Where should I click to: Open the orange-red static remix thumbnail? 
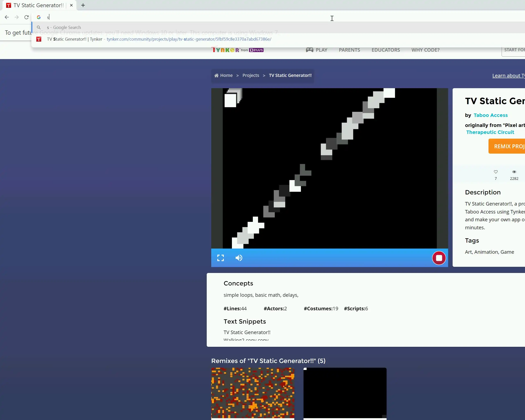(252, 393)
